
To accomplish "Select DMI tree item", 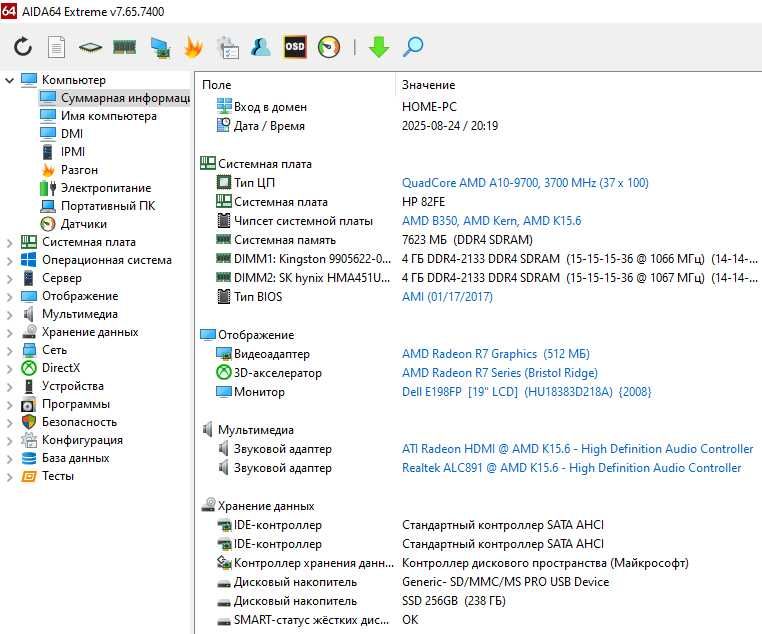I will (x=62, y=134).
